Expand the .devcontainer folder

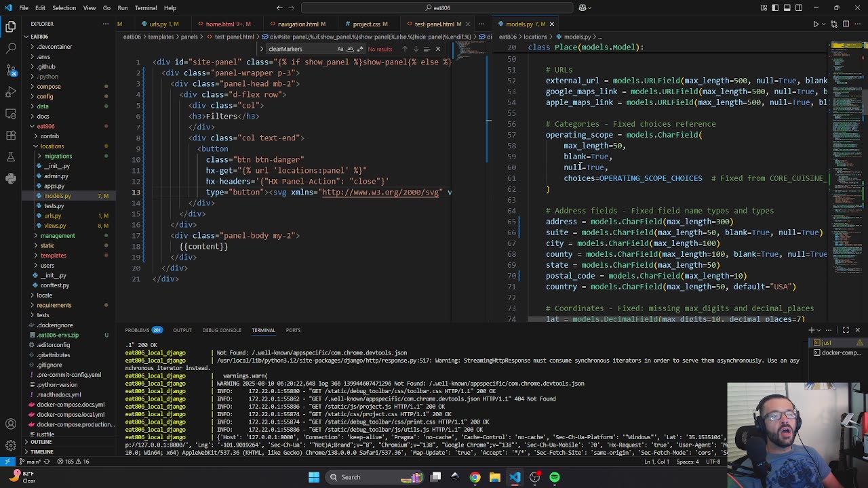33,47
